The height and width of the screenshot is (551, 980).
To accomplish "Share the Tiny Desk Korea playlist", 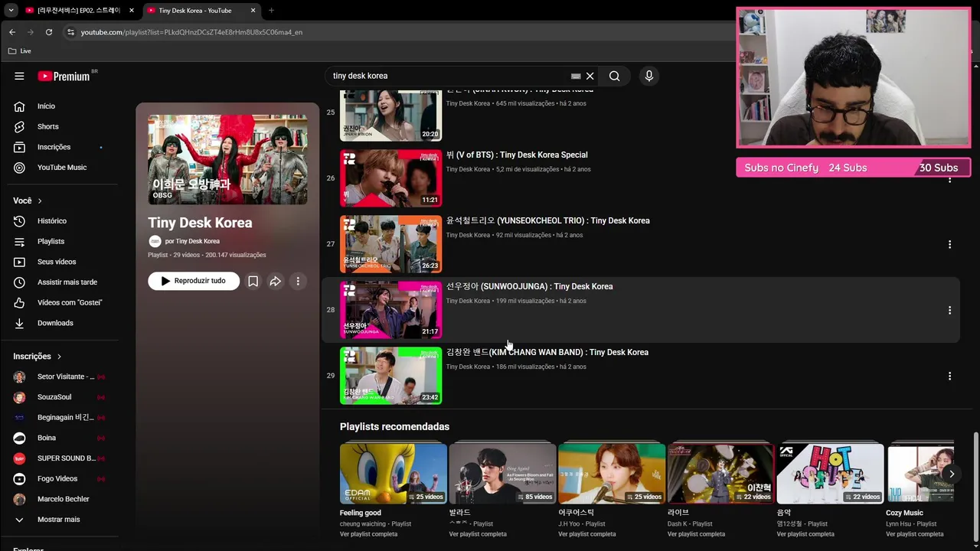I will pyautogui.click(x=275, y=281).
